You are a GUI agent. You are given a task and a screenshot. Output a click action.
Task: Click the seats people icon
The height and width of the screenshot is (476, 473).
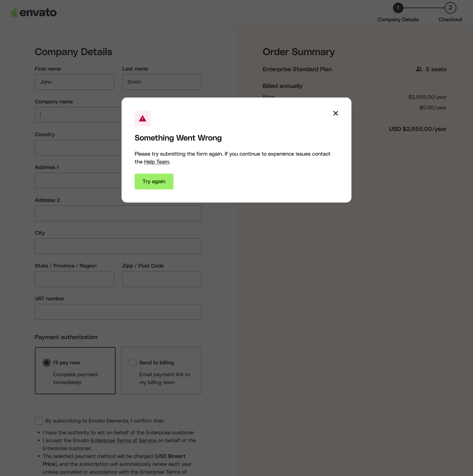pos(419,69)
